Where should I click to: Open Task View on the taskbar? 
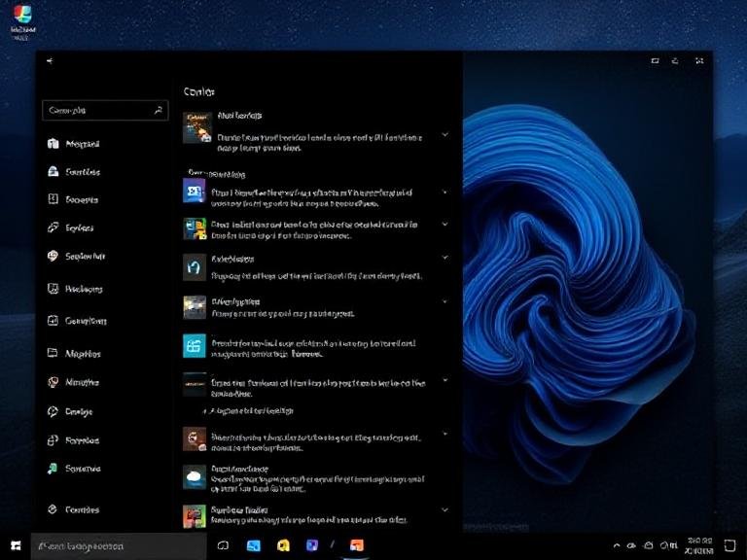click(223, 545)
